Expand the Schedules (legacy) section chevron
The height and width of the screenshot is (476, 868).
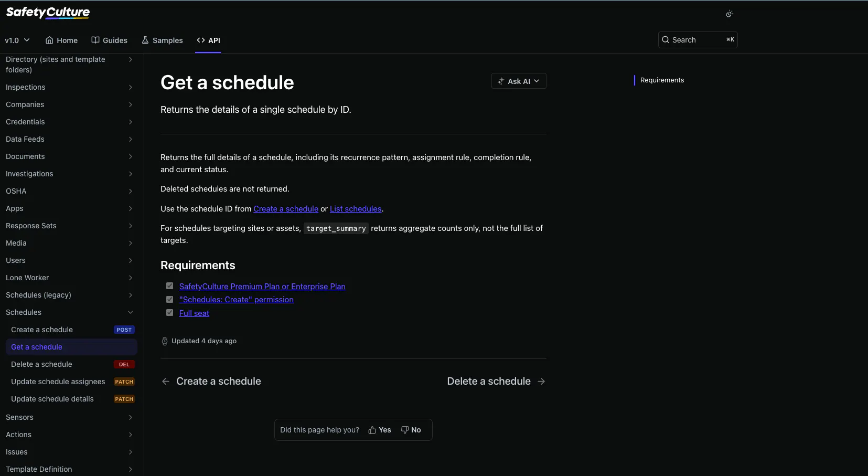point(131,295)
